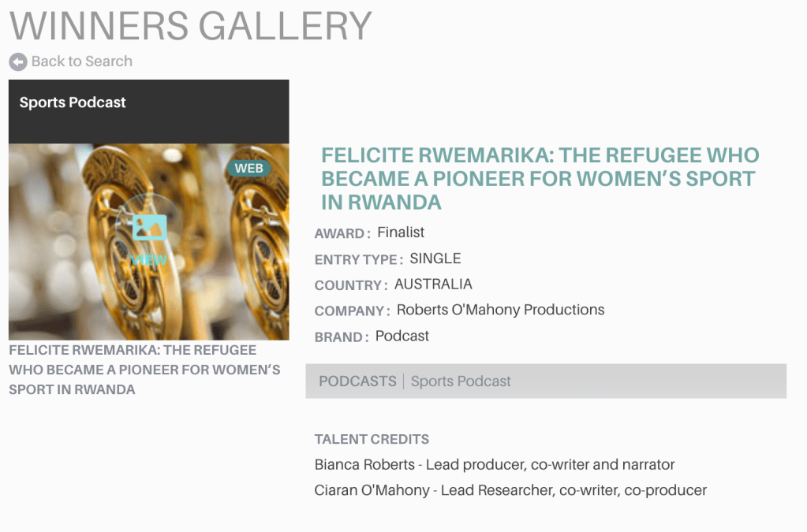Click the back arrow circle icon
Image resolution: width=807 pixels, height=532 pixels.
pyautogui.click(x=18, y=61)
